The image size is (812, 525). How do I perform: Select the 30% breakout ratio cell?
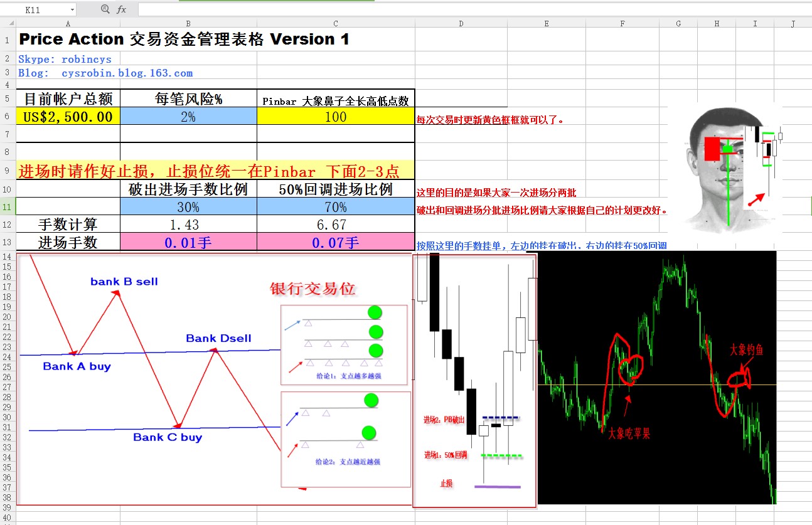(188, 206)
